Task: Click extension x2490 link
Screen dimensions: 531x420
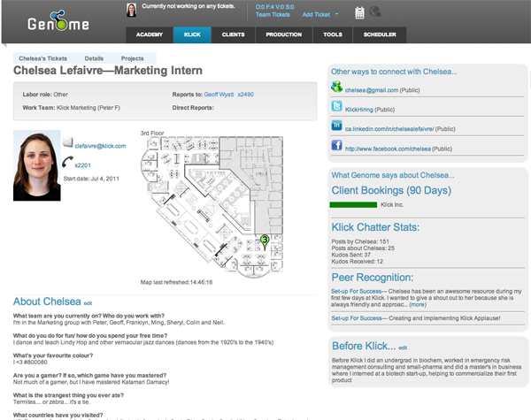Action: click(x=245, y=95)
